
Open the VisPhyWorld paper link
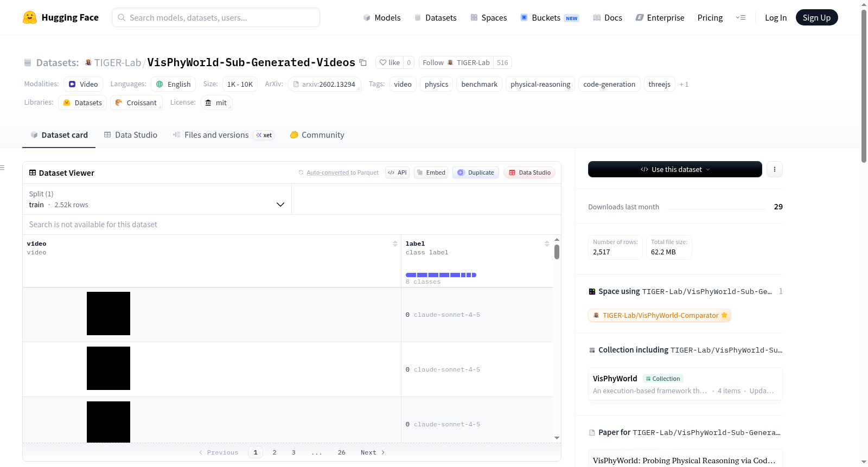(x=684, y=460)
